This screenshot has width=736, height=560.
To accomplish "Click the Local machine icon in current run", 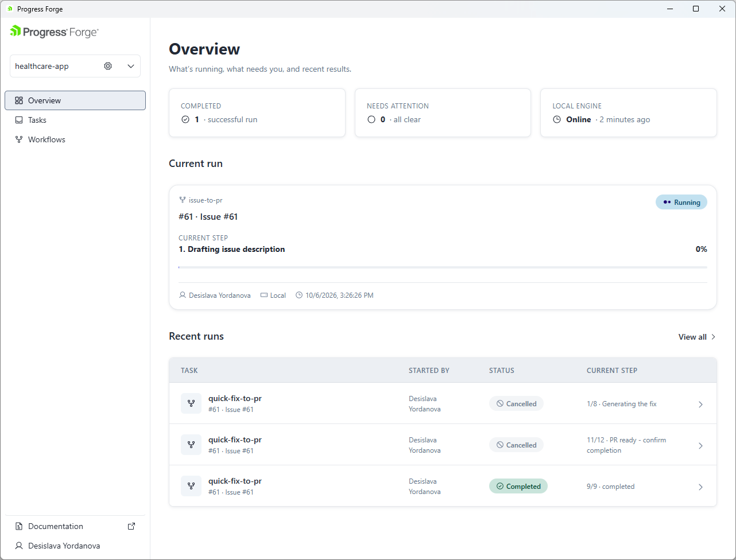I will (264, 295).
